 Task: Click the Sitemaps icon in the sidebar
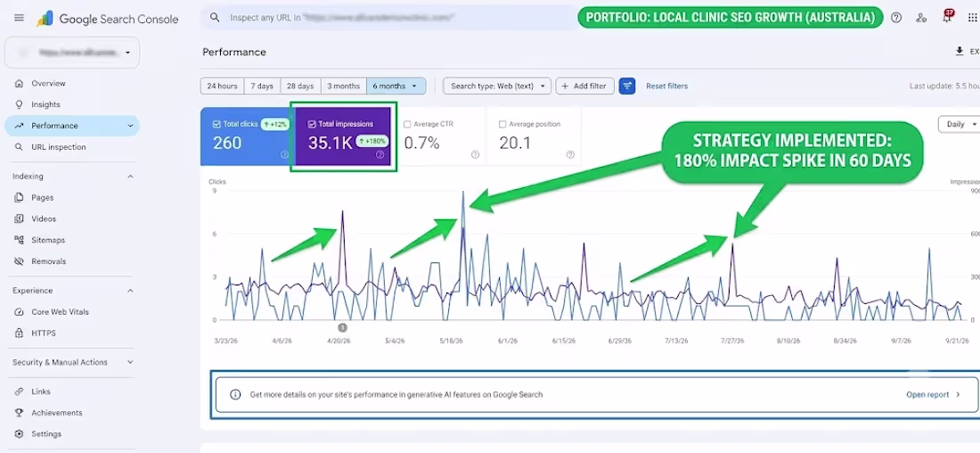[x=19, y=240]
